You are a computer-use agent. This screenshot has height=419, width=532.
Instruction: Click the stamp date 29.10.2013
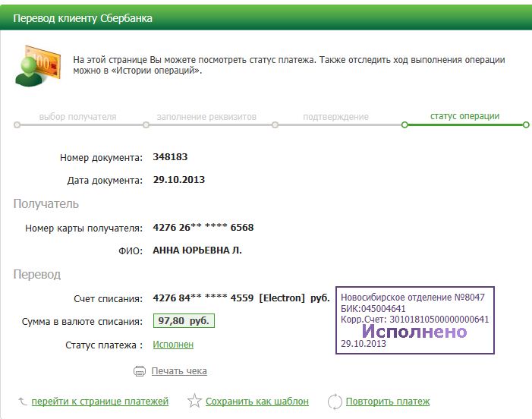(364, 343)
